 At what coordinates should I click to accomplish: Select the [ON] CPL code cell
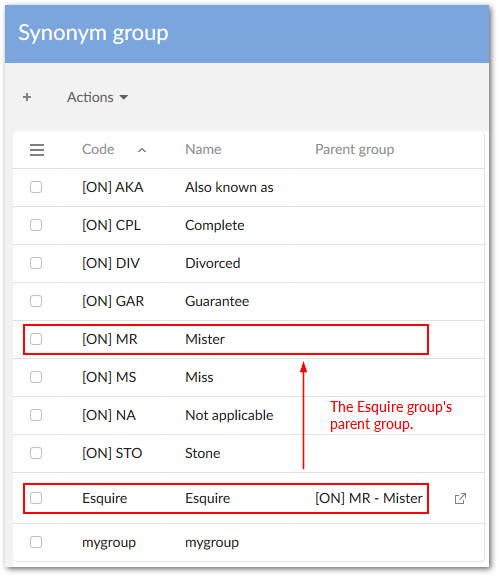111,225
